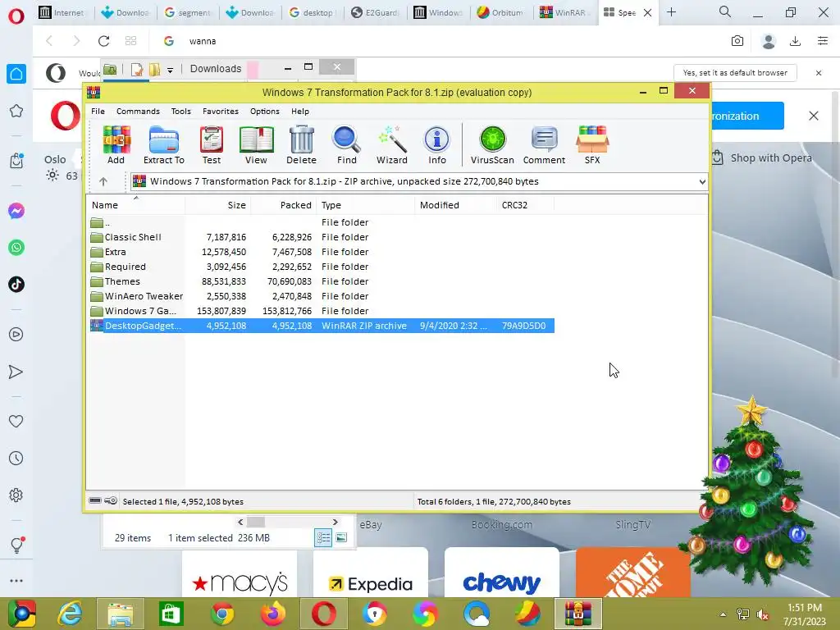This screenshot has height=630, width=840.
Task: Open WhatsApp in Opera sidebar
Action: 16,248
